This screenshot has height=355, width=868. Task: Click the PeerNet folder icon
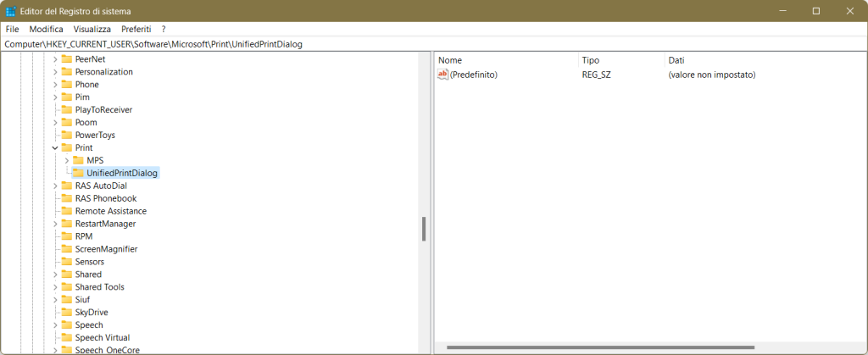click(67, 59)
